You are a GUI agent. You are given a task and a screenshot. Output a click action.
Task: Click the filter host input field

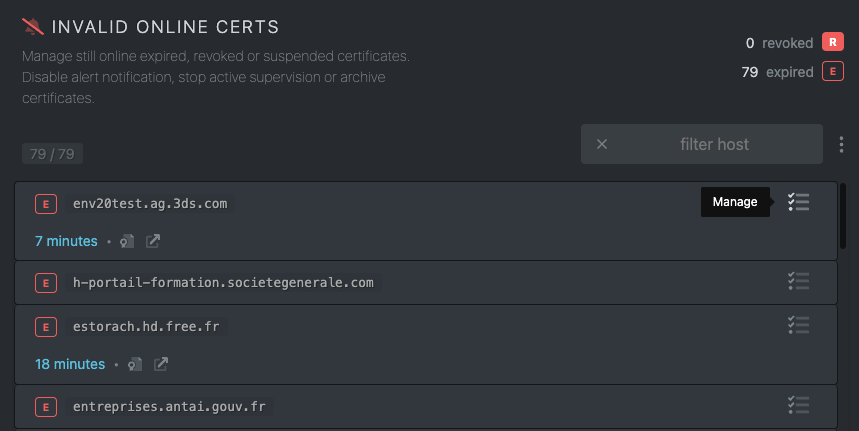point(714,144)
